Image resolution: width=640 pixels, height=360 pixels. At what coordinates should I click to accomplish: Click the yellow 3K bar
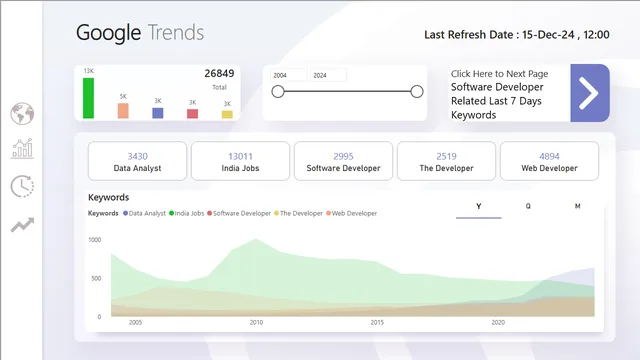tap(227, 115)
